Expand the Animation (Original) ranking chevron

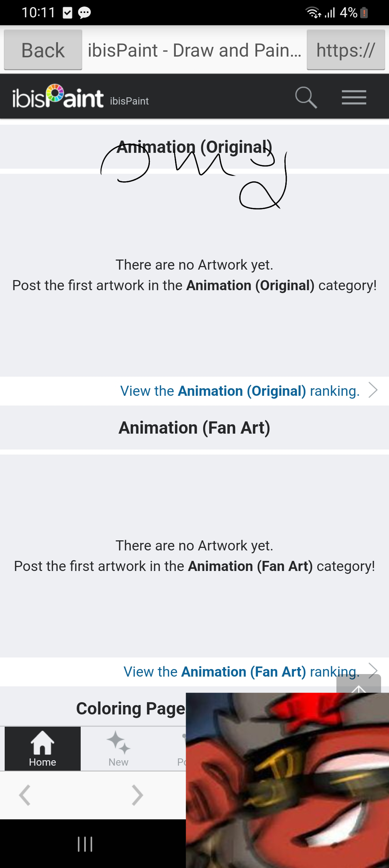click(373, 390)
